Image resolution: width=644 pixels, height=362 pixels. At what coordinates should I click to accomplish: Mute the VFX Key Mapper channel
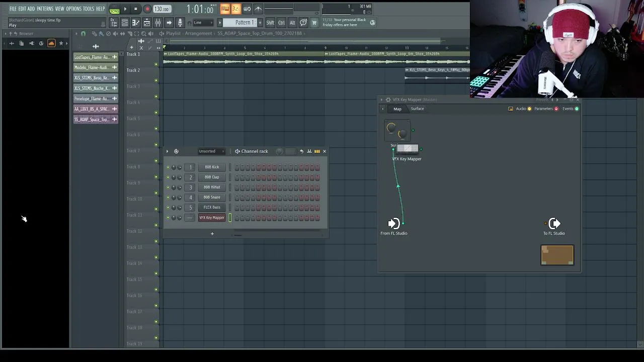[168, 217]
